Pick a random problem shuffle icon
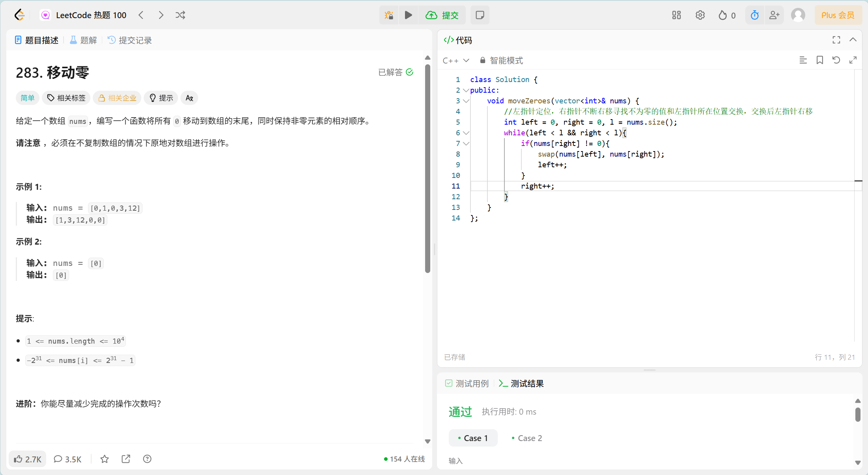Viewport: 868px width, 475px height. pos(180,15)
